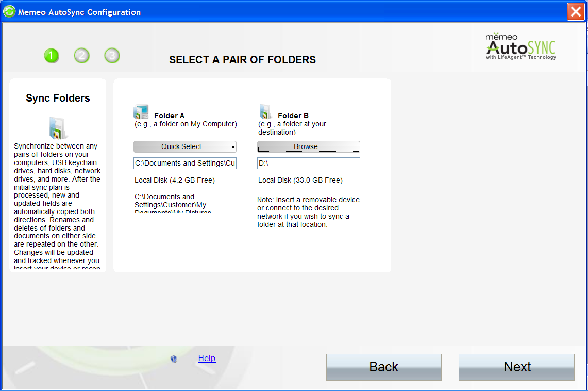Click "(e.g., a folder at your destination)" hint
This screenshot has width=588, height=391.
(292, 128)
